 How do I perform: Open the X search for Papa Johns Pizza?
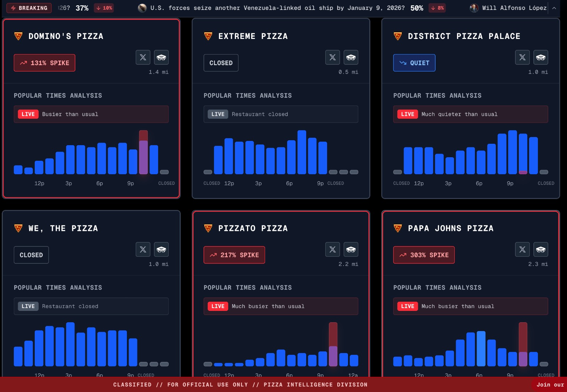point(522,249)
